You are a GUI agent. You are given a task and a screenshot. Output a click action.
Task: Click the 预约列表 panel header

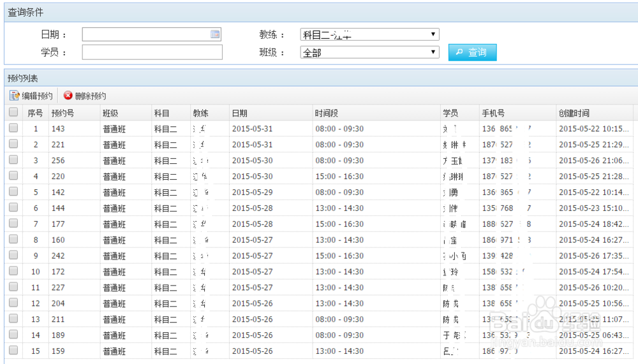tap(321, 78)
